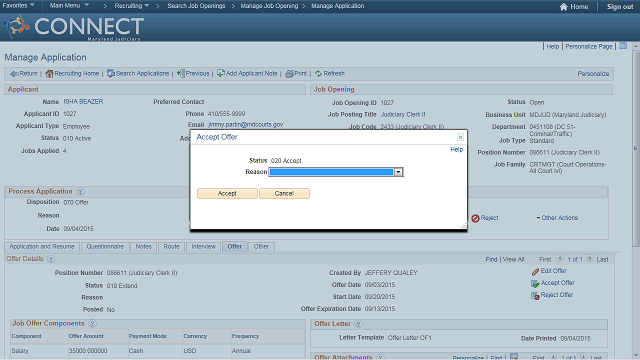This screenshot has width=640, height=360.
Task: Open applicant name ISHA BEAZER link
Action: coord(83,102)
